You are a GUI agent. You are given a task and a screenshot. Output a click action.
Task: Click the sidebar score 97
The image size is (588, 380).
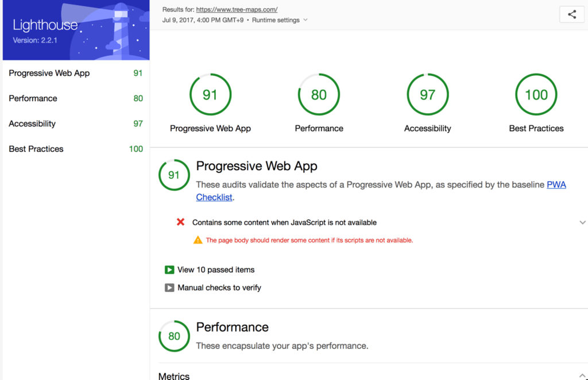tap(138, 124)
